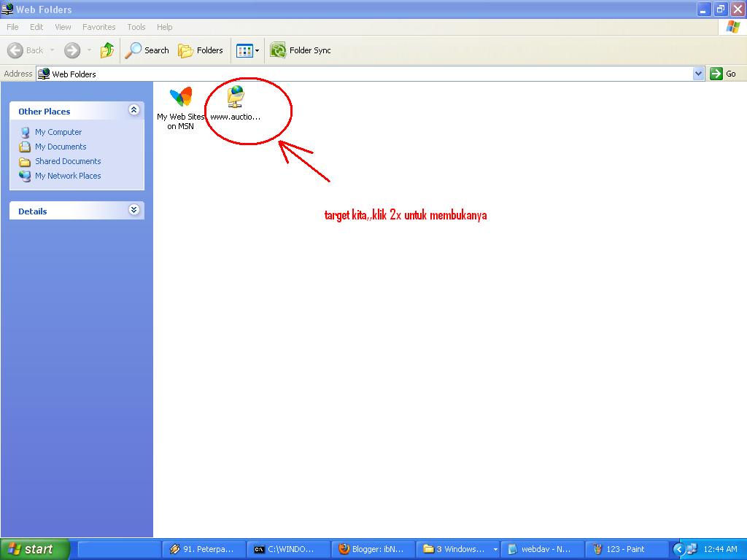Screen dimensions: 747x560
Task: Click the My Network Places icon
Action: click(x=25, y=176)
